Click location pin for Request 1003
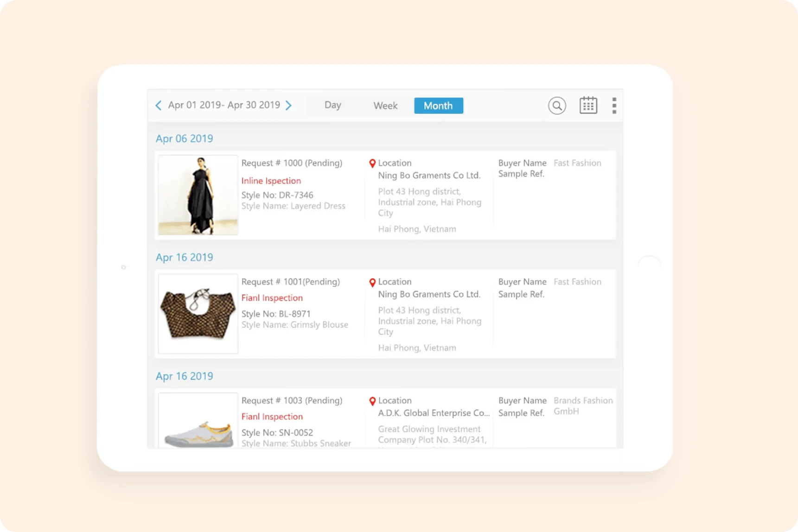 pyautogui.click(x=372, y=401)
